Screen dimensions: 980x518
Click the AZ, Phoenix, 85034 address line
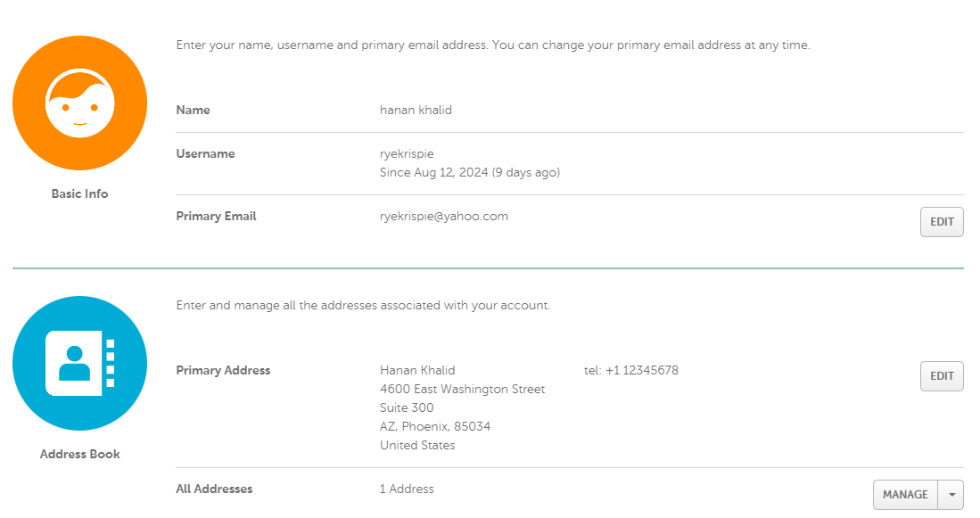434,426
